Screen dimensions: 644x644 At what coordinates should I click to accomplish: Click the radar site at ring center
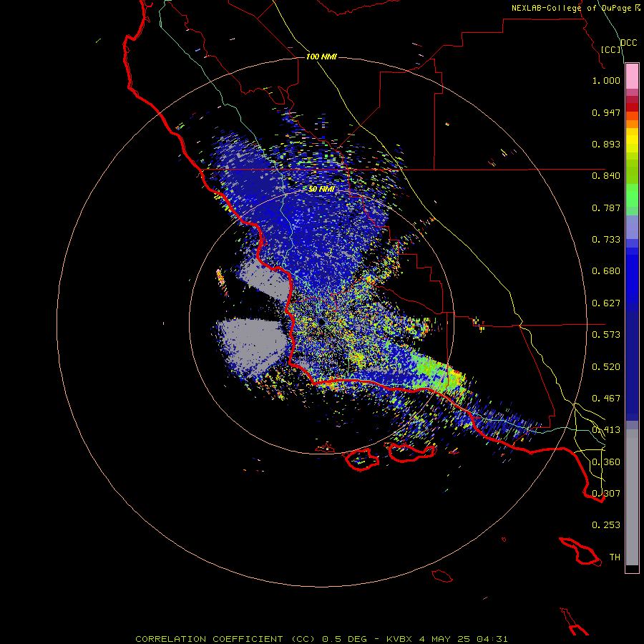[x=321, y=322]
